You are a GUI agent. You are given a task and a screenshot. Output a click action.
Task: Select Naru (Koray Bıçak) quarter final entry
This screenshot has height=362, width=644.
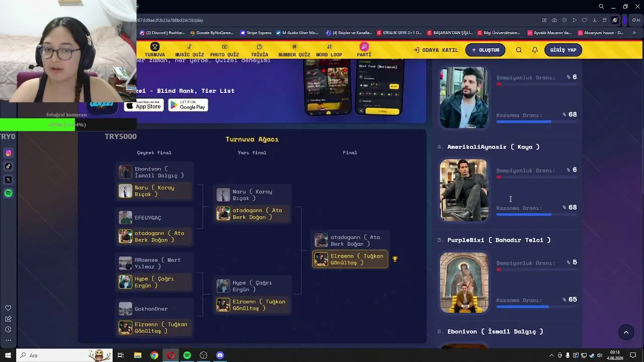pos(154,191)
